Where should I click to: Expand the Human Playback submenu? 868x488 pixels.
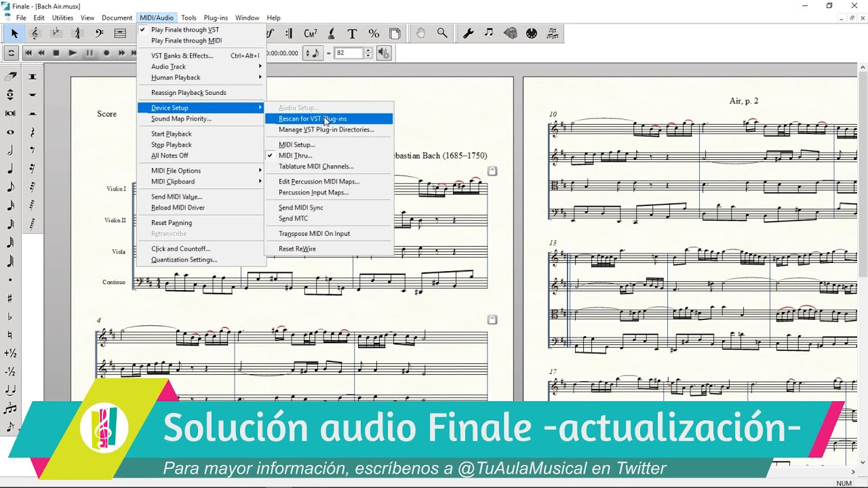tap(201, 77)
